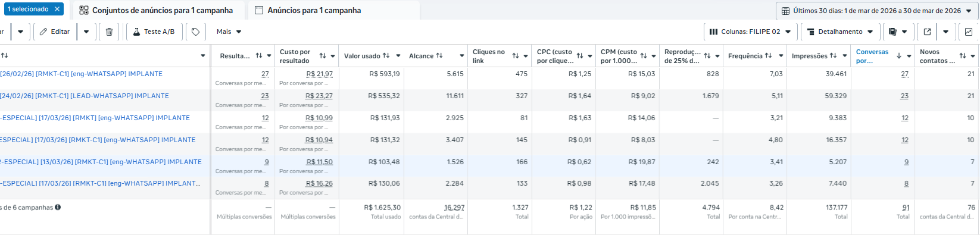
Task: Open the Impressões column caret menu
Action: pyautogui.click(x=845, y=56)
